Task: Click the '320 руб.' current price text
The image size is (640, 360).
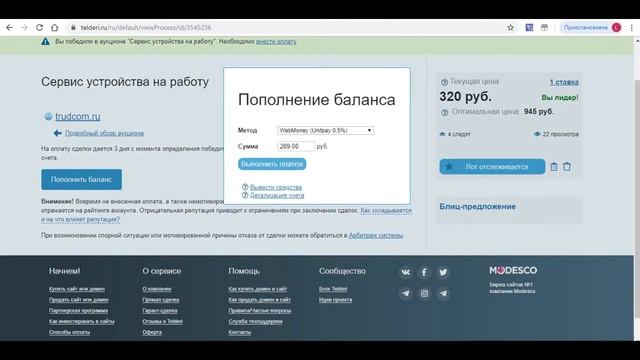Action: tap(465, 97)
